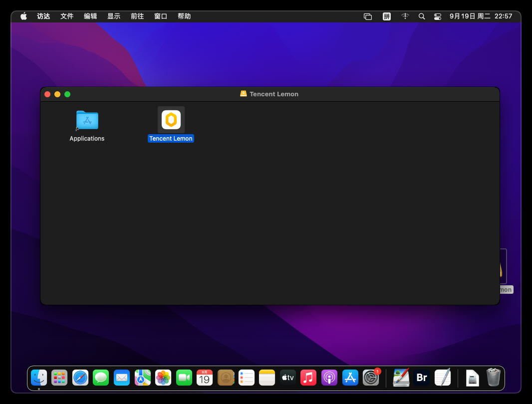Launch Safari from the Dock
This screenshot has width=532, height=404.
(80, 378)
